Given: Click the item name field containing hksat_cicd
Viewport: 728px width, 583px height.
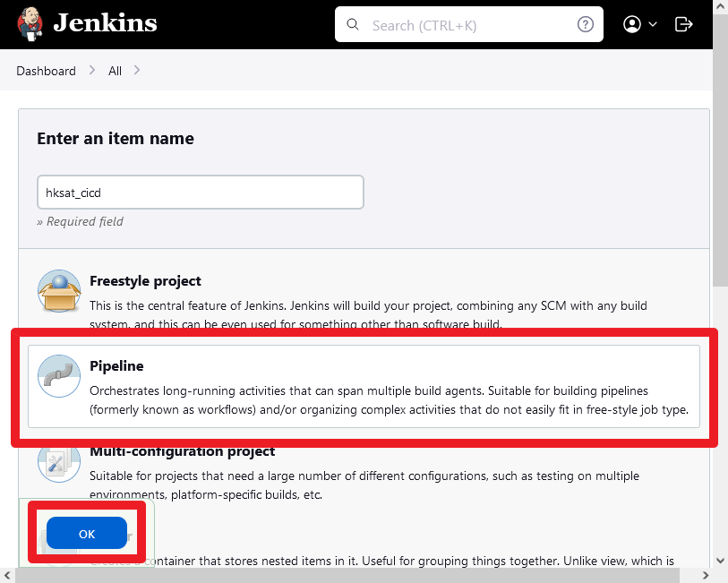Looking at the screenshot, I should coord(200,193).
